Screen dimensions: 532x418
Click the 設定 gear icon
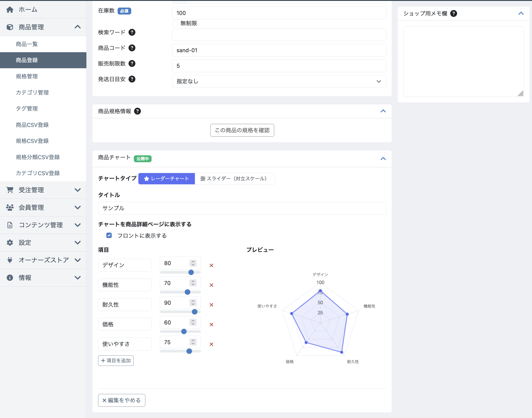(10, 243)
